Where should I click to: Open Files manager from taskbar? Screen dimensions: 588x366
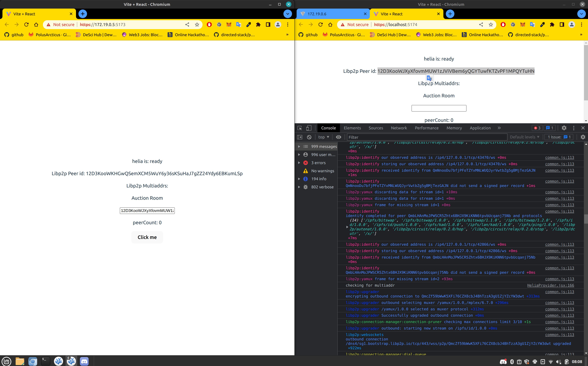click(20, 361)
